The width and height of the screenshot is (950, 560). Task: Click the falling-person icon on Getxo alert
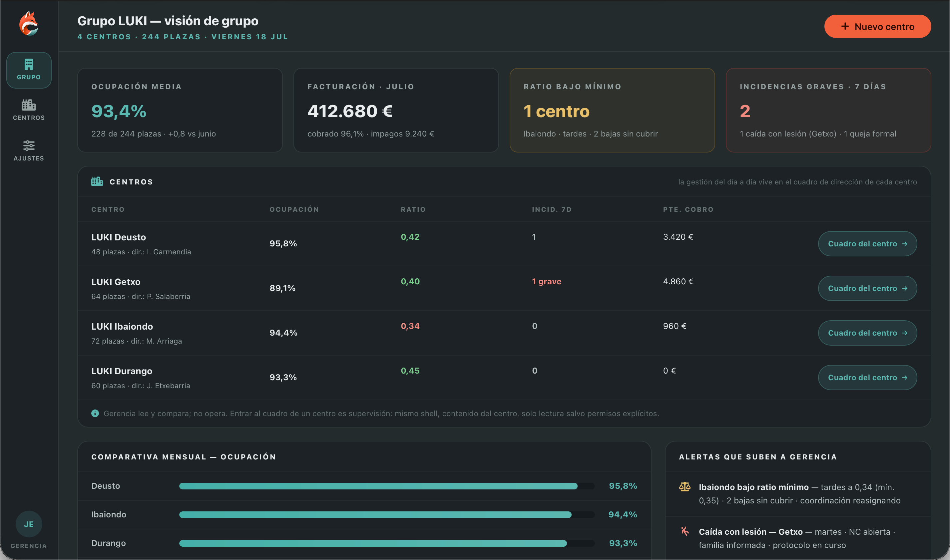pos(685,531)
